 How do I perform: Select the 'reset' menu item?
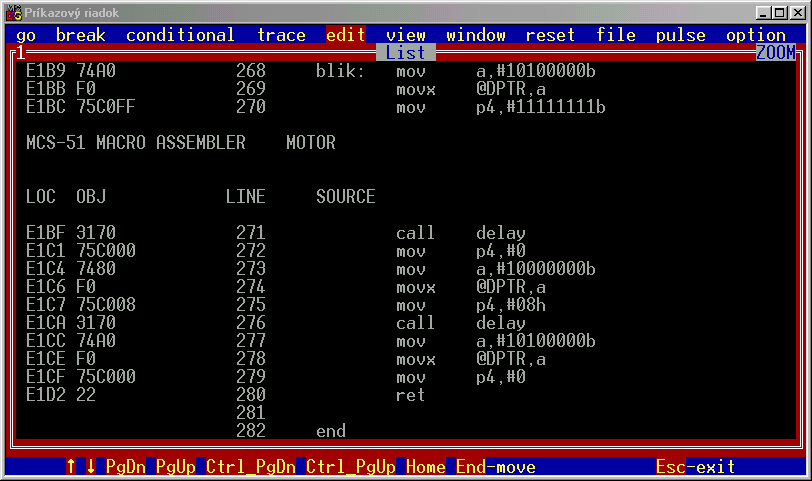click(550, 35)
